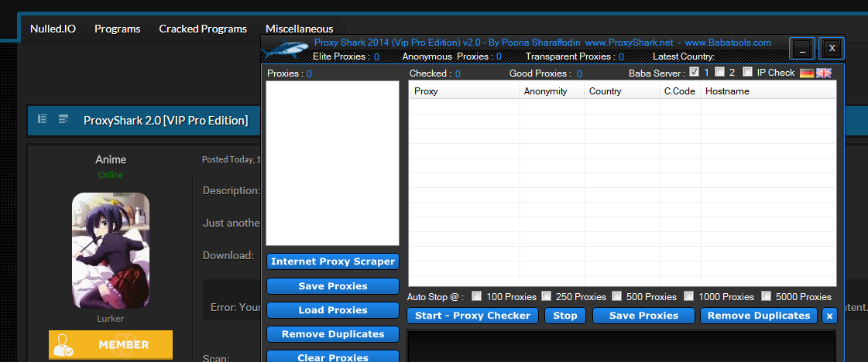The height and width of the screenshot is (362, 868).
Task: Open the Nulled.IO breadcrumb
Action: 53,29
